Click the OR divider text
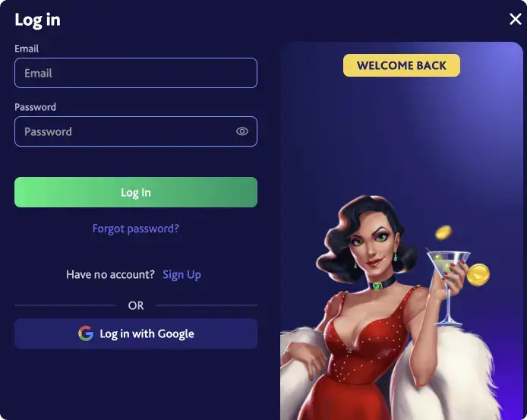The height and width of the screenshot is (420, 527). (136, 305)
